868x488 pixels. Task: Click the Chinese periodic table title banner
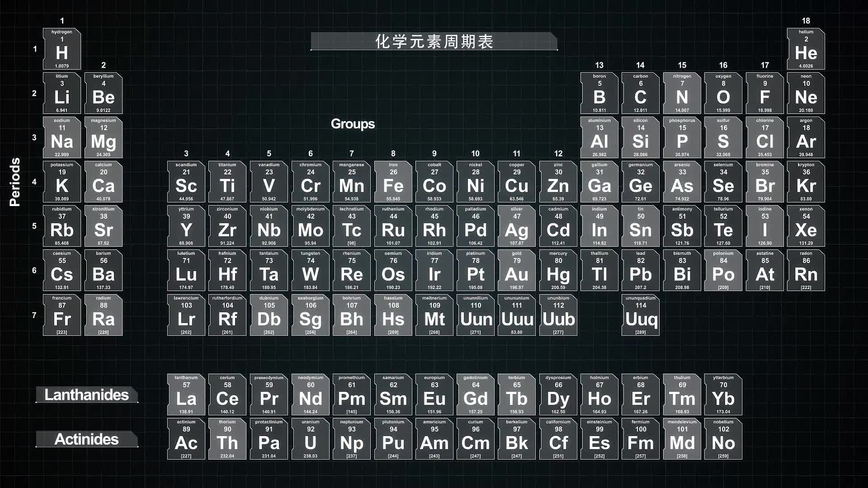pos(434,42)
